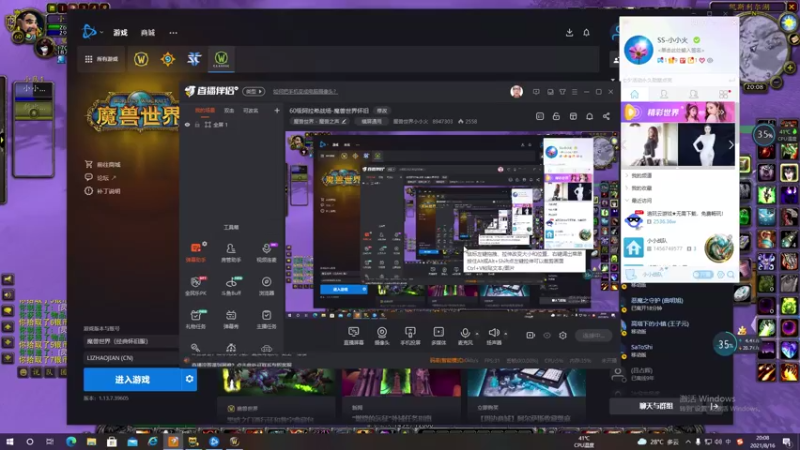Open game options gear beside 进入游戏
The image size is (800, 450).
coord(189,379)
